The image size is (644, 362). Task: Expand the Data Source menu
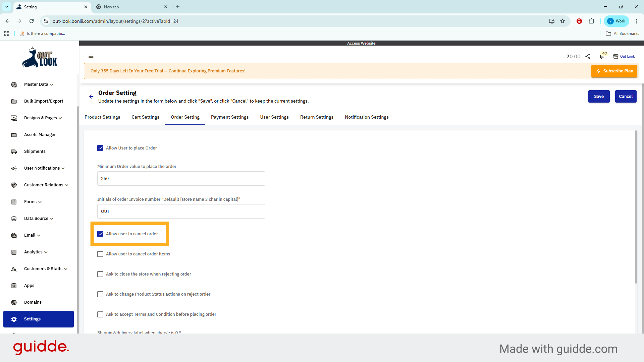pyautogui.click(x=36, y=218)
